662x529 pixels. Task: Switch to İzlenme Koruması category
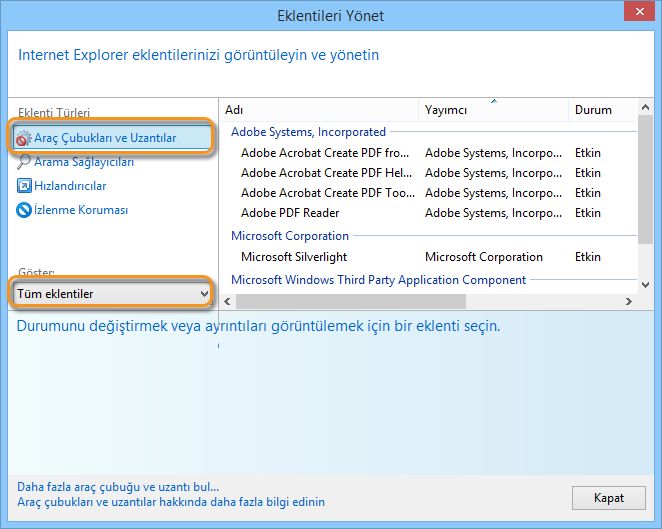pos(81,210)
